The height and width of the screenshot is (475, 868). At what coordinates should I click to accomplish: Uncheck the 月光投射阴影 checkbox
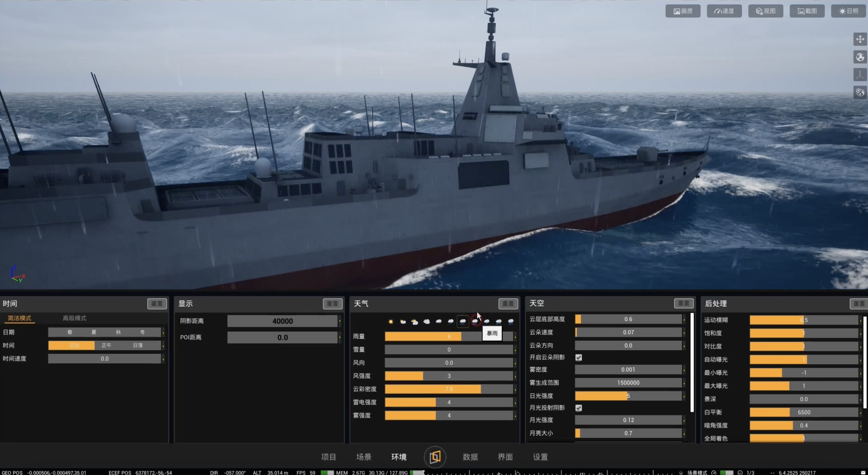[579, 408]
